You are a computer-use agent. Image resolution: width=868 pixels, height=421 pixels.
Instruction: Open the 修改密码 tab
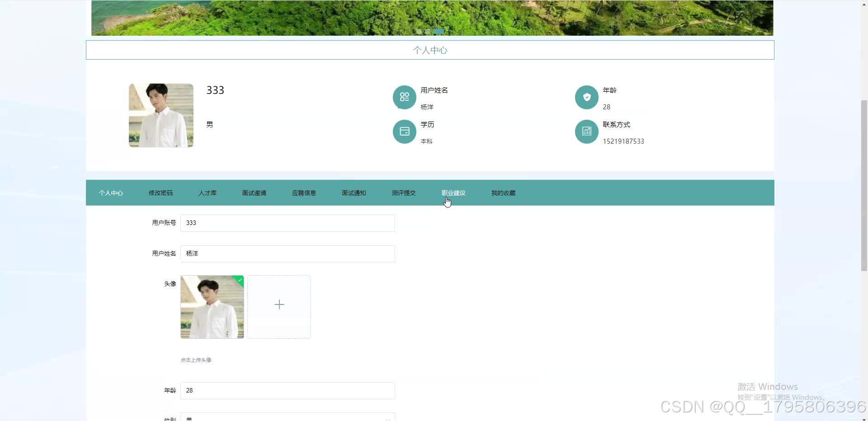coord(160,193)
